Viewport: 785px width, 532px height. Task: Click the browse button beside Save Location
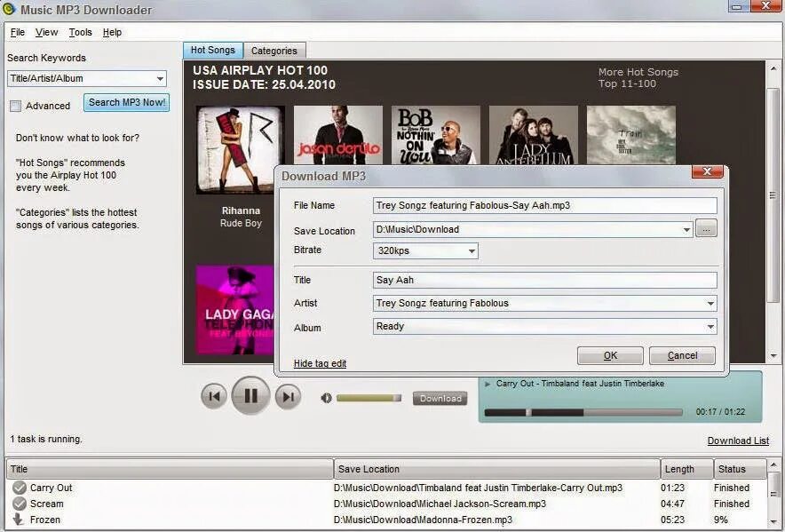click(x=706, y=228)
